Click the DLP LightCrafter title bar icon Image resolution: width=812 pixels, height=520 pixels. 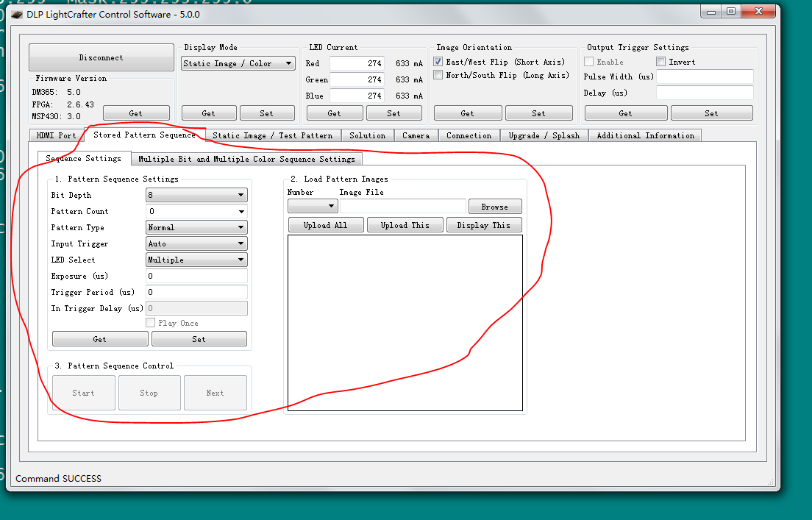coord(17,15)
